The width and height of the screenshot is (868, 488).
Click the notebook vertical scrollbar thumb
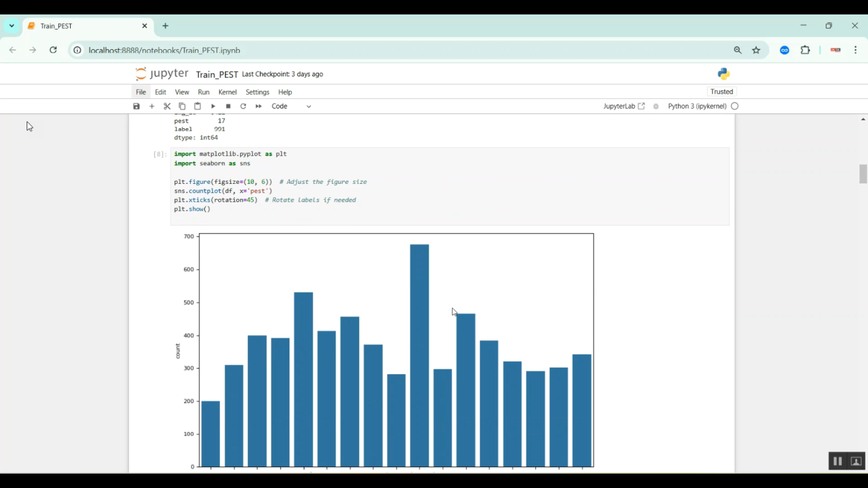coord(863,174)
